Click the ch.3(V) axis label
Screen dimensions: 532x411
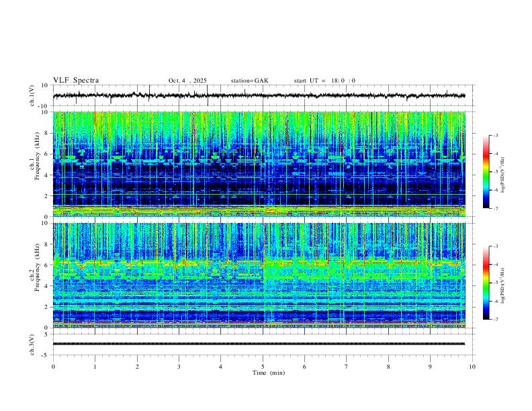[32, 345]
